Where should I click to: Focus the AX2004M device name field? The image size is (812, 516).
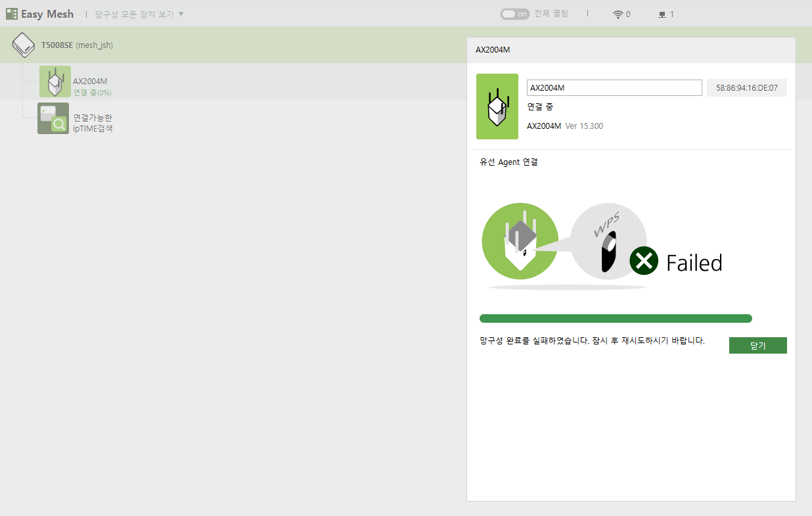point(614,88)
